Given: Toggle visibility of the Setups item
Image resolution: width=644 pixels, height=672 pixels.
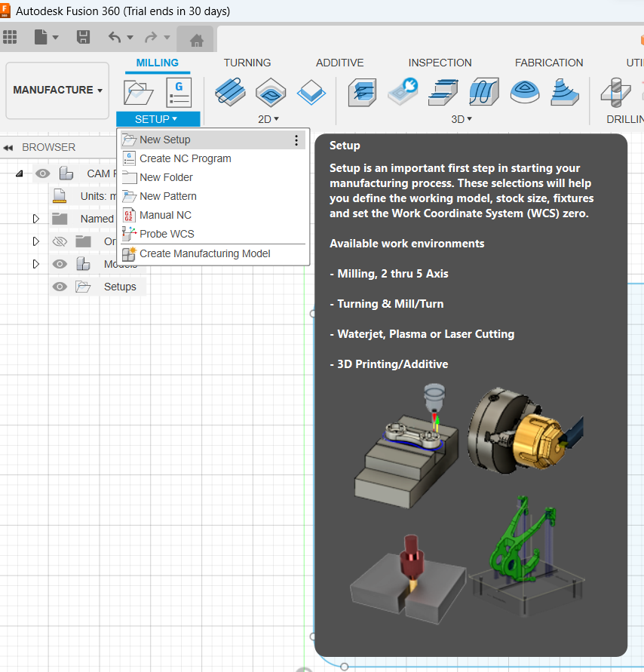Looking at the screenshot, I should 60,287.
